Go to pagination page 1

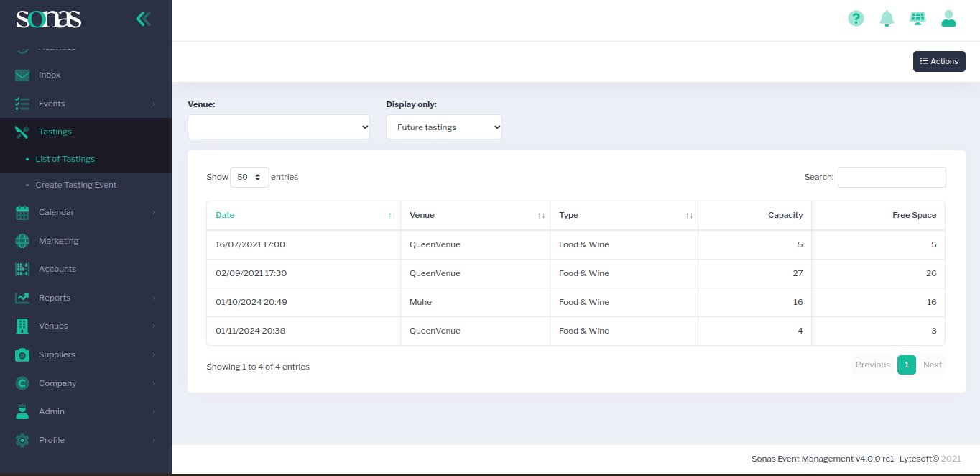coord(907,365)
